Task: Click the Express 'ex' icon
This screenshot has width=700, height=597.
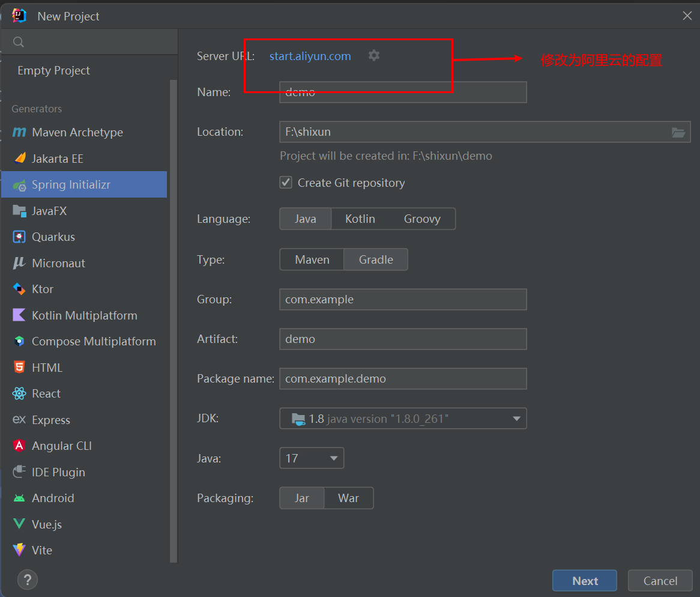Action: coord(19,420)
